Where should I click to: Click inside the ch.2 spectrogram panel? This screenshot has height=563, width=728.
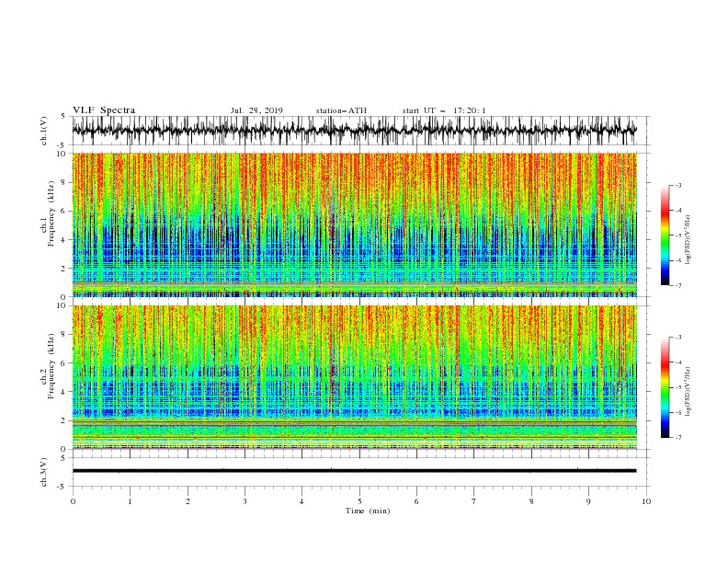354,377
